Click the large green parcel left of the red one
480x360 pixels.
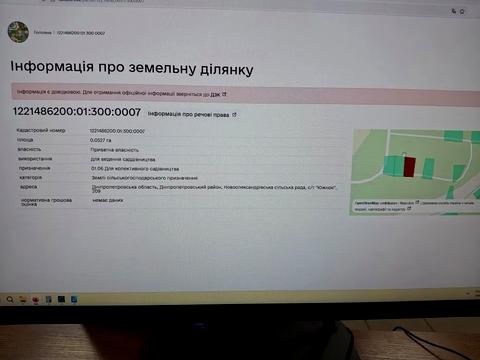tap(393, 165)
